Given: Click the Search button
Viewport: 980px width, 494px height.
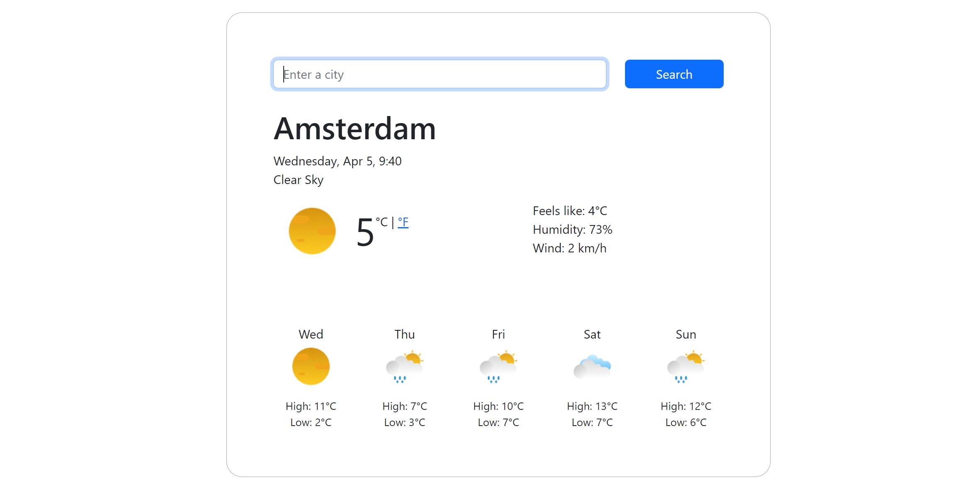Looking at the screenshot, I should tap(674, 74).
